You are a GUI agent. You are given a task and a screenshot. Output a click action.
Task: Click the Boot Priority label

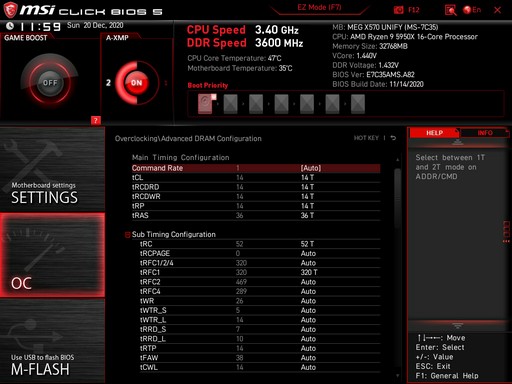(208, 85)
